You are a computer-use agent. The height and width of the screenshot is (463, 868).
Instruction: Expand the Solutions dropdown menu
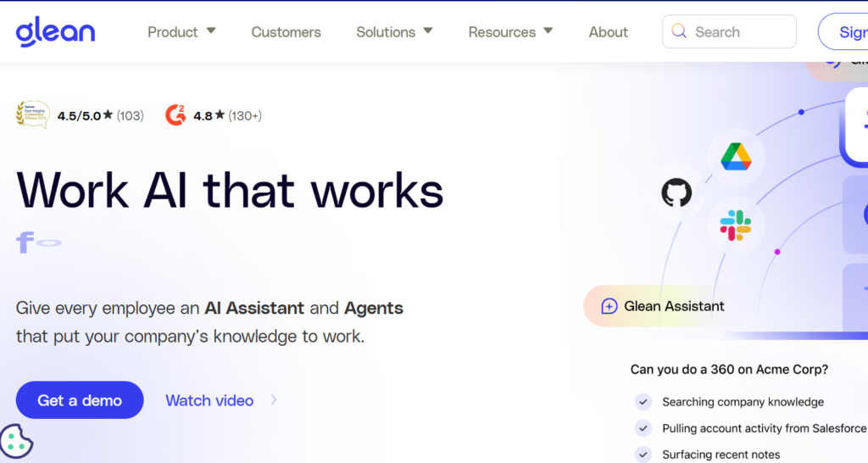click(x=394, y=32)
